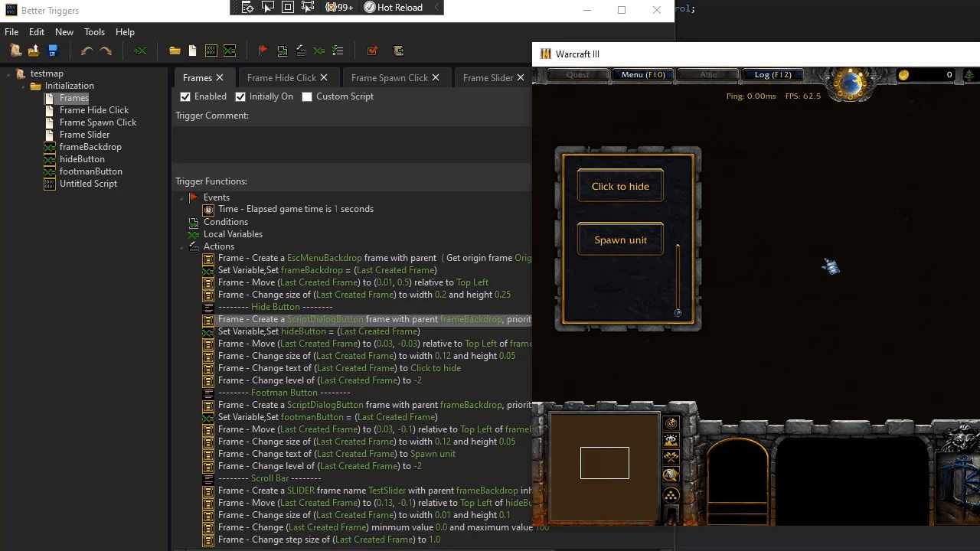Create a new category folder from toolbar
980x551 pixels.
[x=175, y=51]
